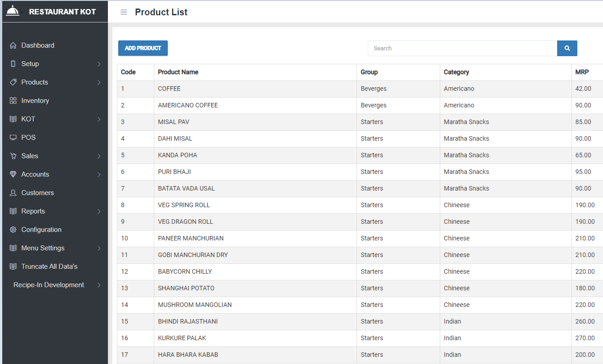Image resolution: width=603 pixels, height=364 pixels.
Task: Open Menu Settings in sidebar
Action: coord(43,248)
